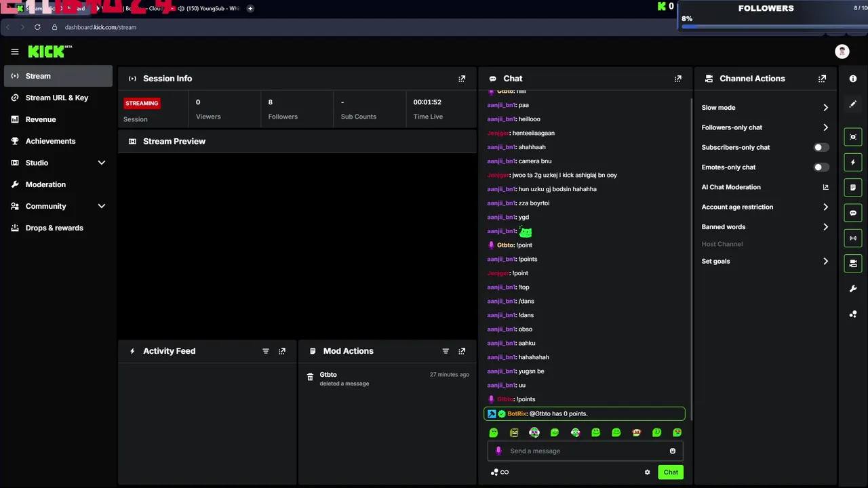Open the Activity Feed filter
The height and width of the screenshot is (488, 868).
pyautogui.click(x=266, y=351)
